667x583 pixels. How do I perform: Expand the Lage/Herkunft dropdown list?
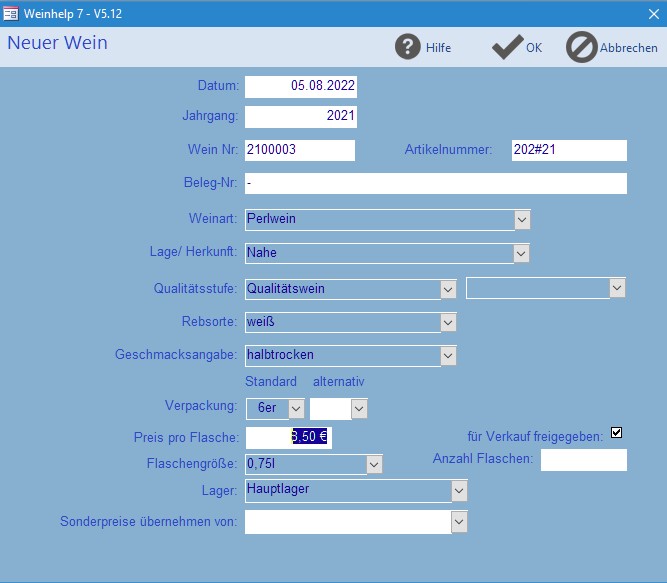(521, 254)
